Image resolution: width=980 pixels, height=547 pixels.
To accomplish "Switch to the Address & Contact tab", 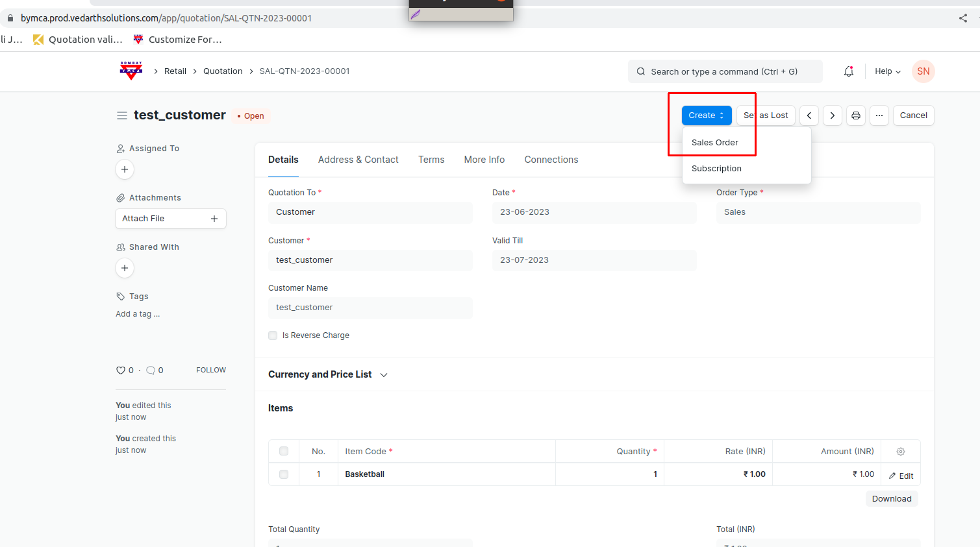I will tap(358, 160).
